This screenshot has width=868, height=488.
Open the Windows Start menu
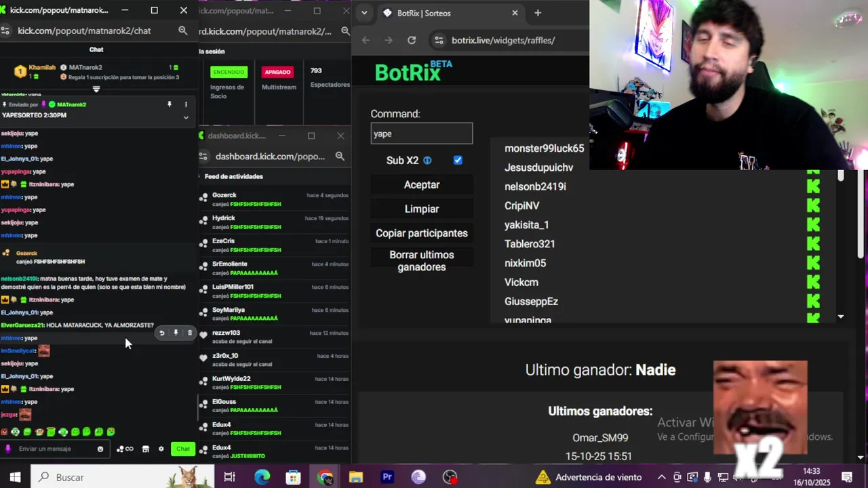pyautogui.click(x=15, y=477)
